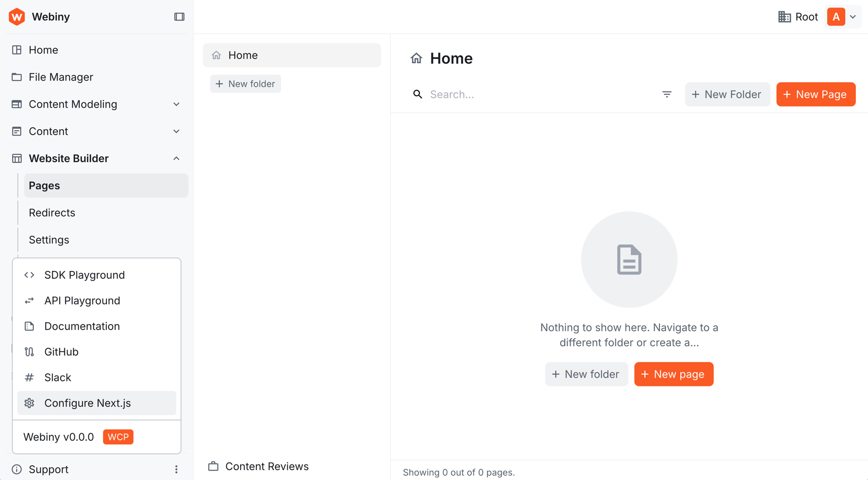The width and height of the screenshot is (868, 480).
Task: Select Configure Next.js from the menu
Action: tap(87, 403)
